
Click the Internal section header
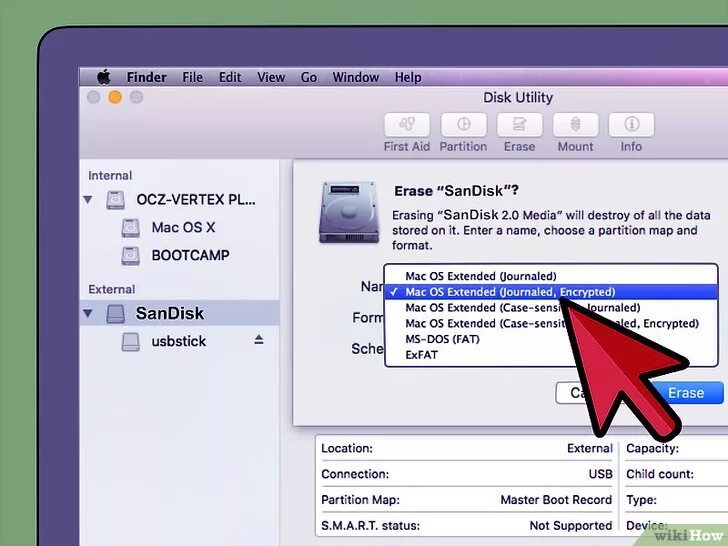(110, 176)
